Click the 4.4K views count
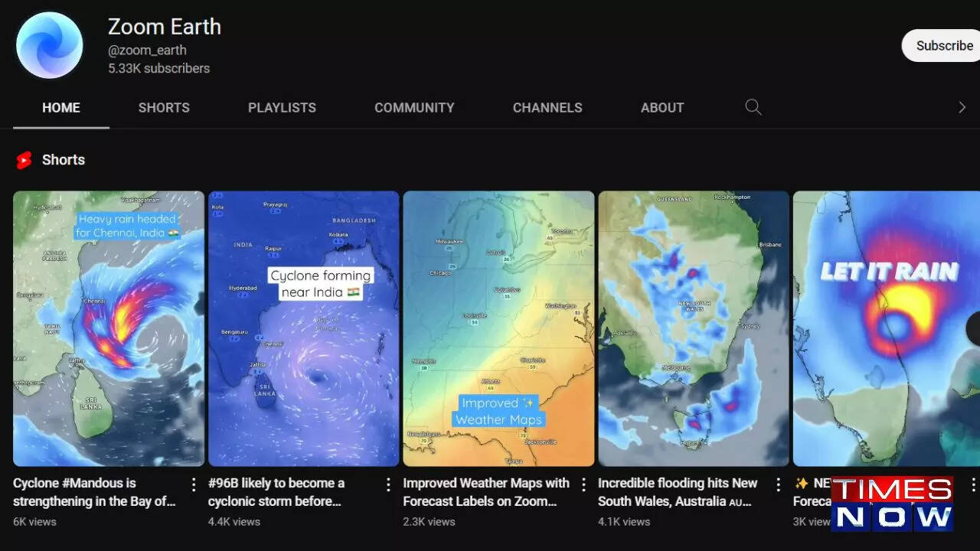The height and width of the screenshot is (551, 980). coord(234,522)
